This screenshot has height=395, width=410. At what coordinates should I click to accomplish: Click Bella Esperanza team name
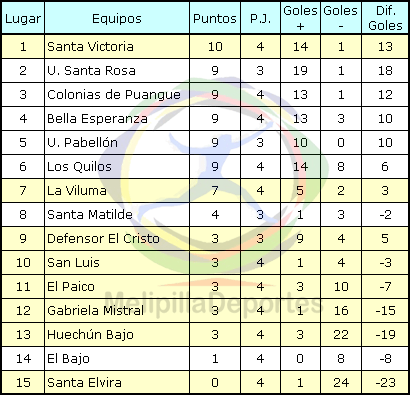pyautogui.click(x=97, y=119)
